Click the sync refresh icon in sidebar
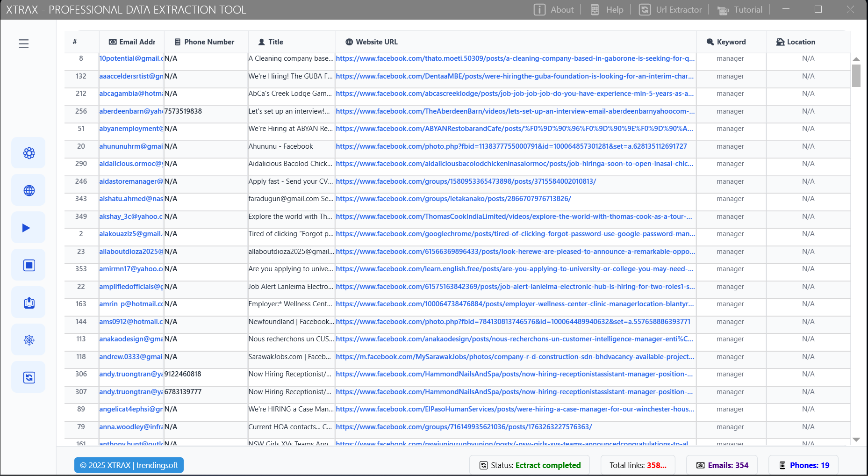The image size is (868, 476). [29, 377]
